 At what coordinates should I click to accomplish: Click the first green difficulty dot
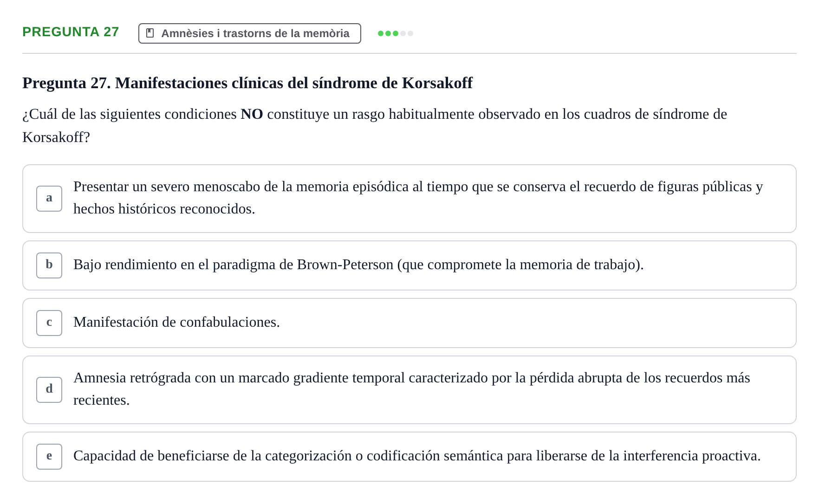[x=381, y=33]
